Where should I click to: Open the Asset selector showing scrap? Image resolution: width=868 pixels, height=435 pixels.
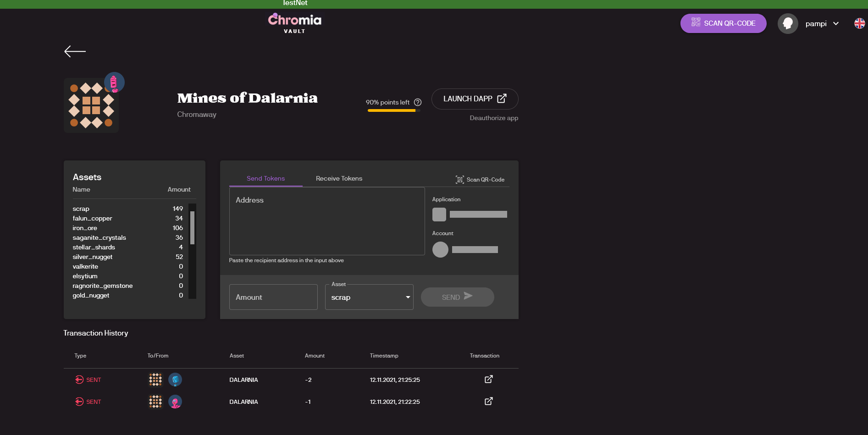[x=369, y=297]
